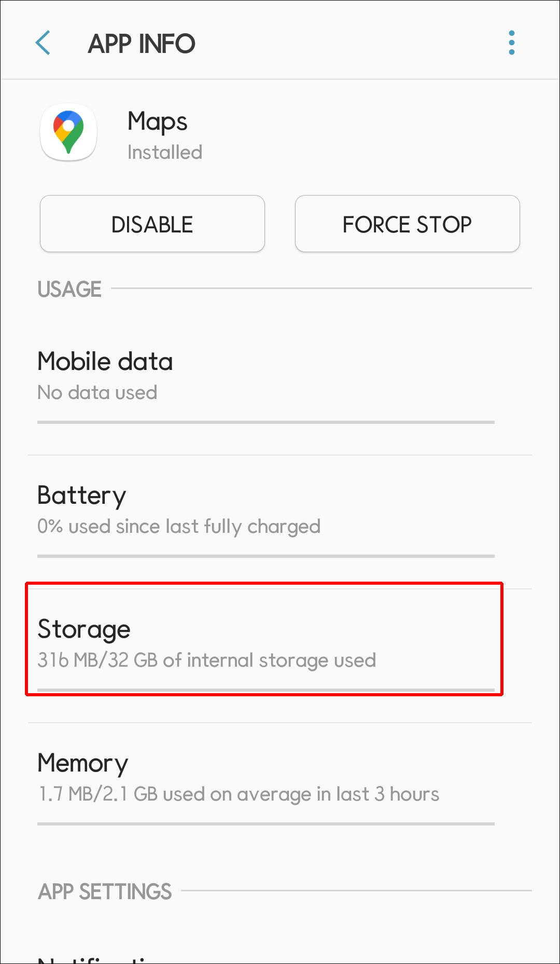Open the three-dot overflow menu

(x=511, y=43)
